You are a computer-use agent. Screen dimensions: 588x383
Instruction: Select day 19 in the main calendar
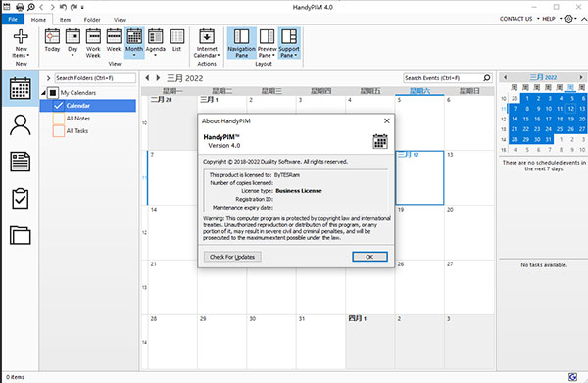tap(419, 232)
